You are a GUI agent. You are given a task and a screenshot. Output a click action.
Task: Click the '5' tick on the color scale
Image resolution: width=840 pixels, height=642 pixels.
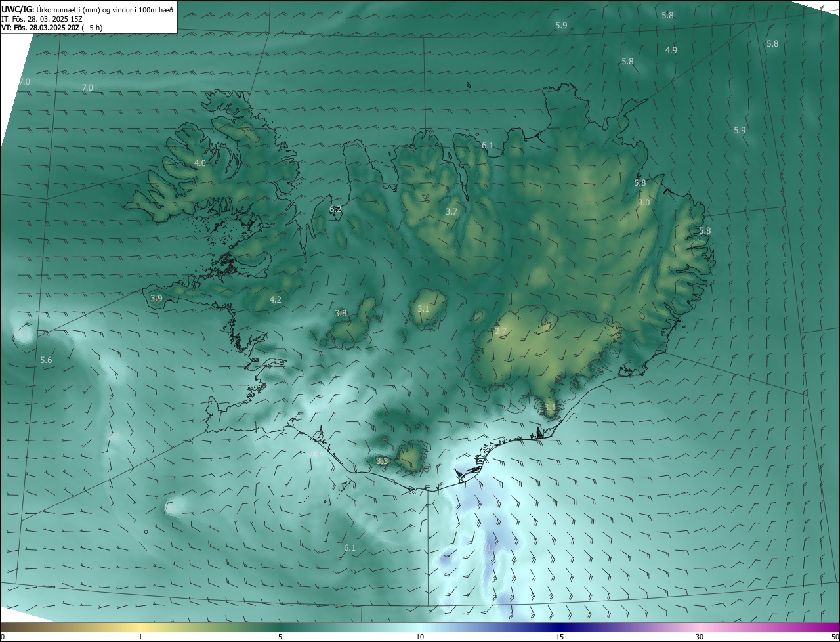[280, 637]
